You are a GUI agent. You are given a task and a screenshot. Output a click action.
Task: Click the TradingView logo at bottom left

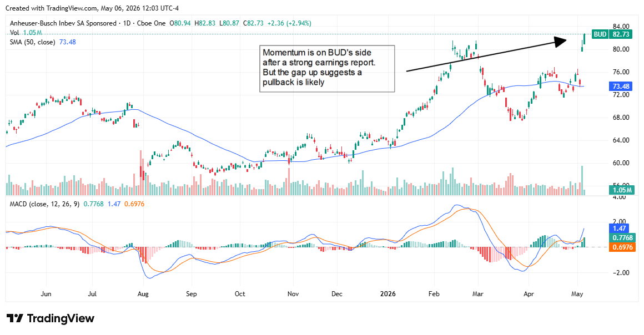coord(51,318)
